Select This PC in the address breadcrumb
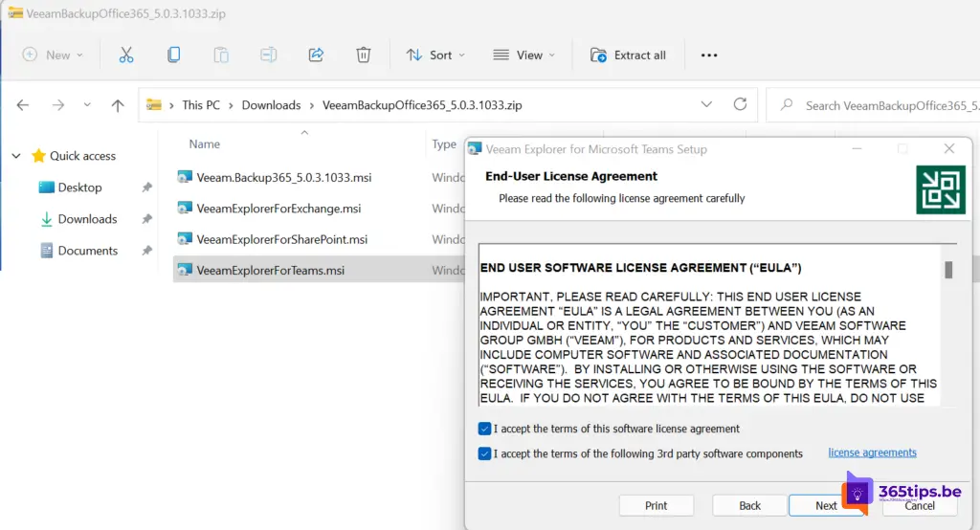The height and width of the screenshot is (530, 980). [x=201, y=105]
